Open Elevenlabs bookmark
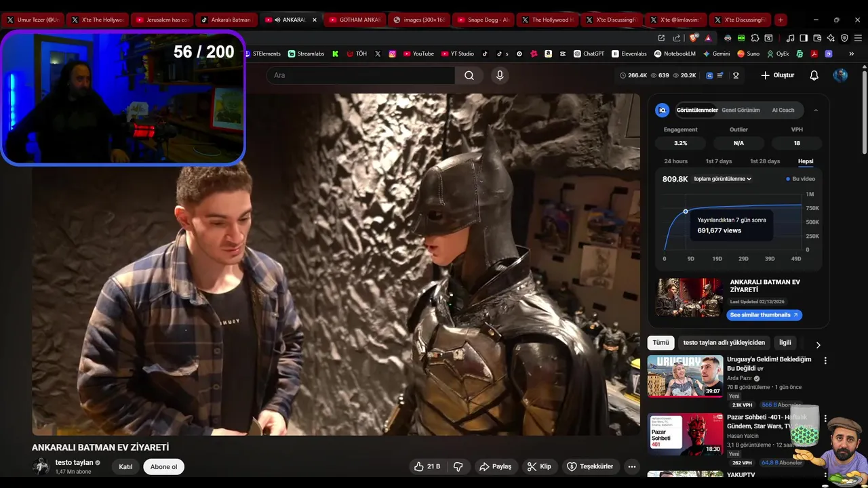 coord(629,54)
